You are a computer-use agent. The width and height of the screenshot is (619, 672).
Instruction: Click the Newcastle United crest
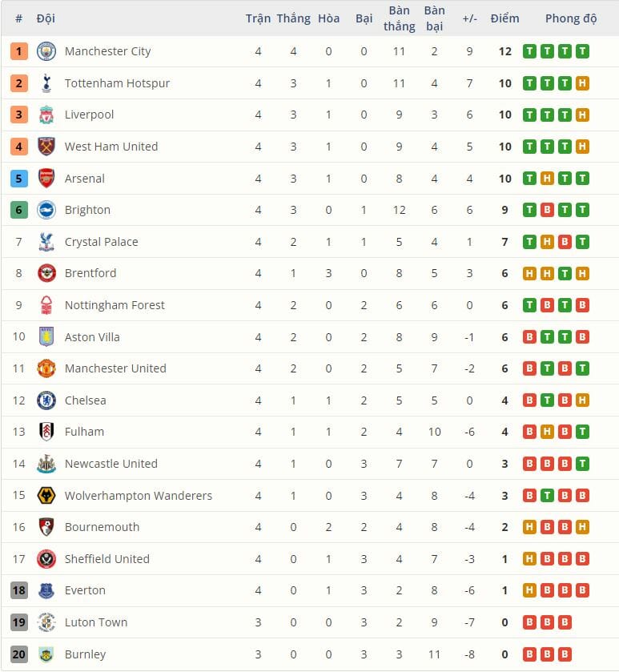click(x=46, y=464)
